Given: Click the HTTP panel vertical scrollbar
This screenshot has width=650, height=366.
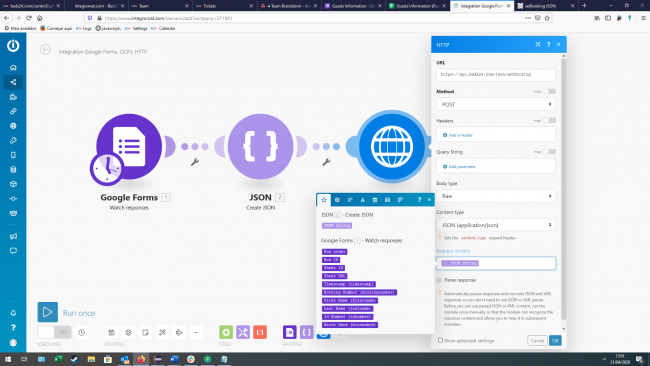Looking at the screenshot, I should click(x=564, y=189).
